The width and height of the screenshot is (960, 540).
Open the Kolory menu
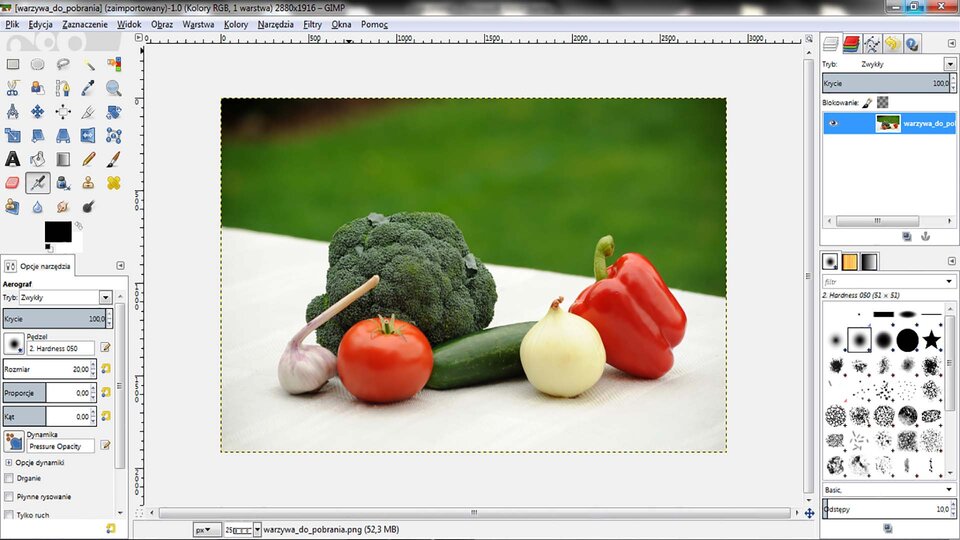coord(236,24)
